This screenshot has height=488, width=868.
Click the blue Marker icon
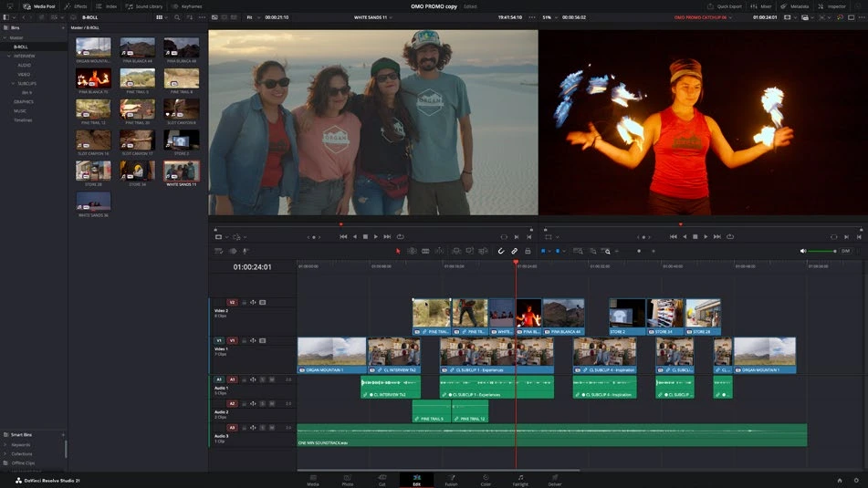click(x=558, y=251)
